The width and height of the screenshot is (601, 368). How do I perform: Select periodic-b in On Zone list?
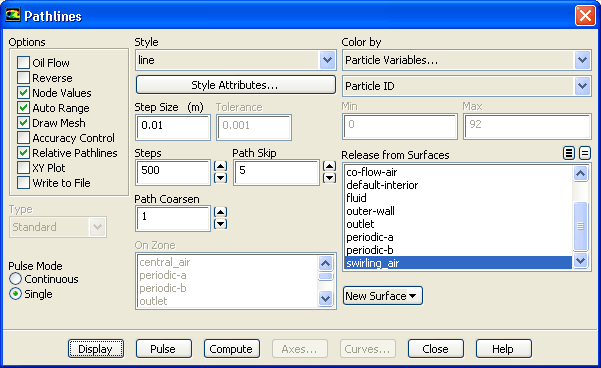(228, 288)
